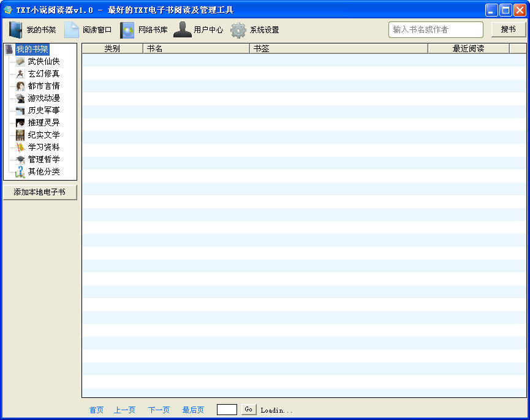The image size is (530, 420).
Task: Sort by the 最近阅读 column header
Action: pyautogui.click(x=468, y=48)
